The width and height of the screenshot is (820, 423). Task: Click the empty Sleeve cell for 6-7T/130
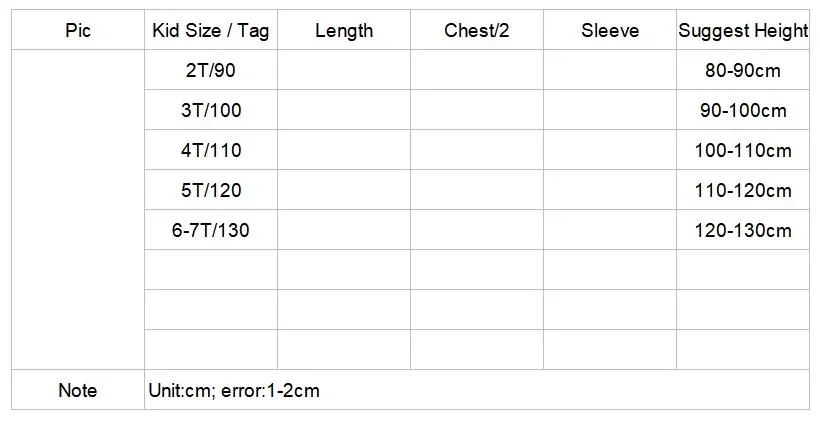tap(610, 231)
